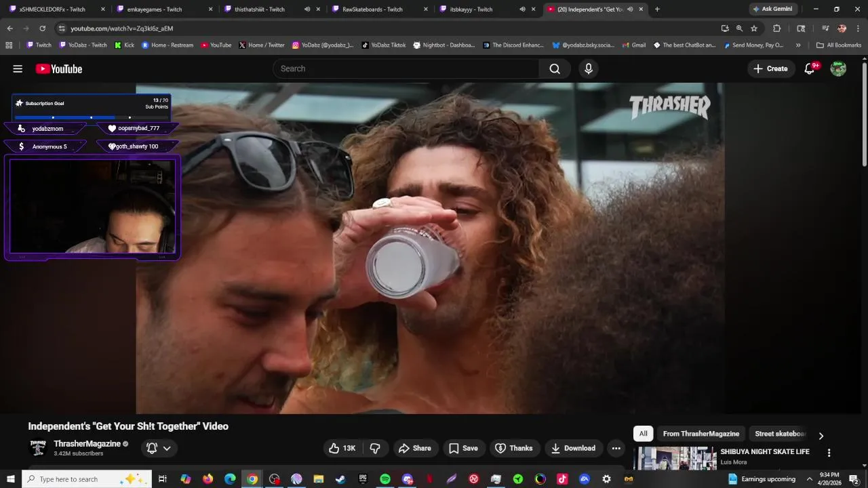This screenshot has height=488, width=868.
Task: Open the bookmarks apps grid icon
Action: pos(9,45)
